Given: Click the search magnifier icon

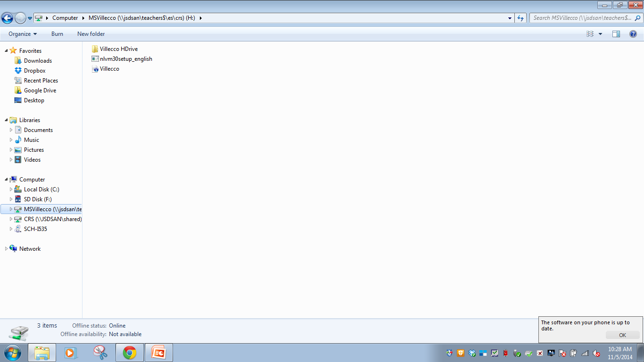Looking at the screenshot, I should [x=638, y=18].
